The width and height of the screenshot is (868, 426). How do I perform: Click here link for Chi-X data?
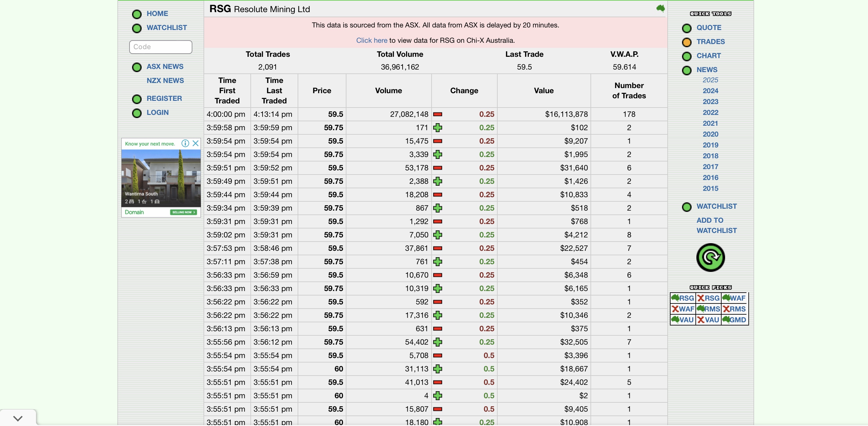[x=372, y=41]
